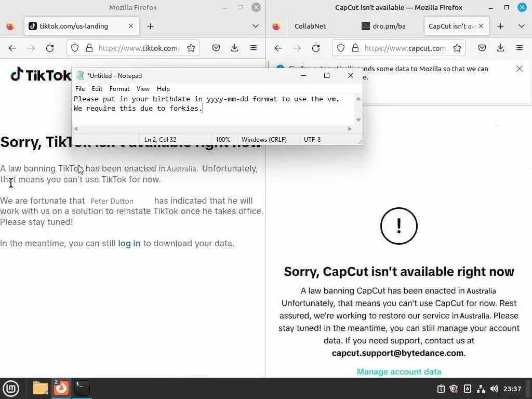Open the hamburger menu in the TikTok Firefox window
This screenshot has width=532, height=399.
click(254, 48)
